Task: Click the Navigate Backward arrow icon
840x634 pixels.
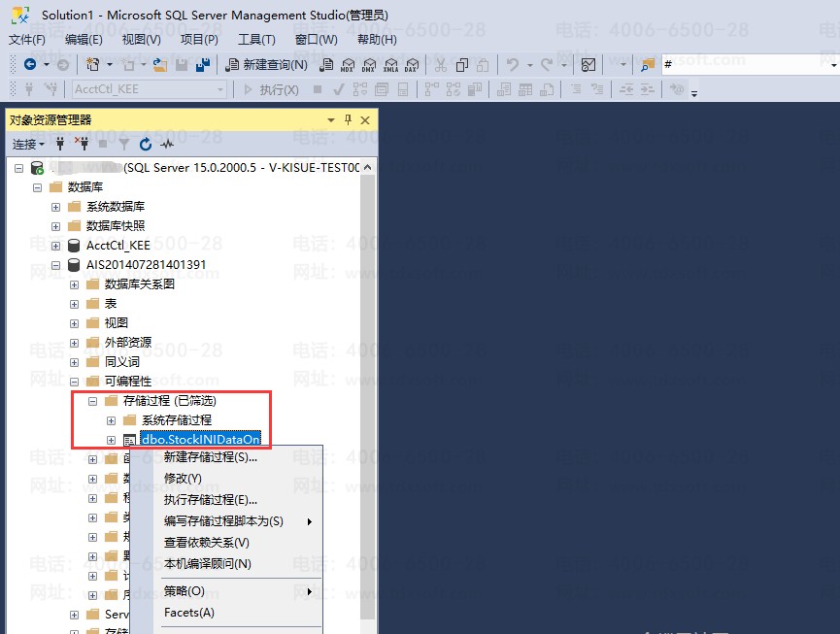Action: [x=30, y=65]
